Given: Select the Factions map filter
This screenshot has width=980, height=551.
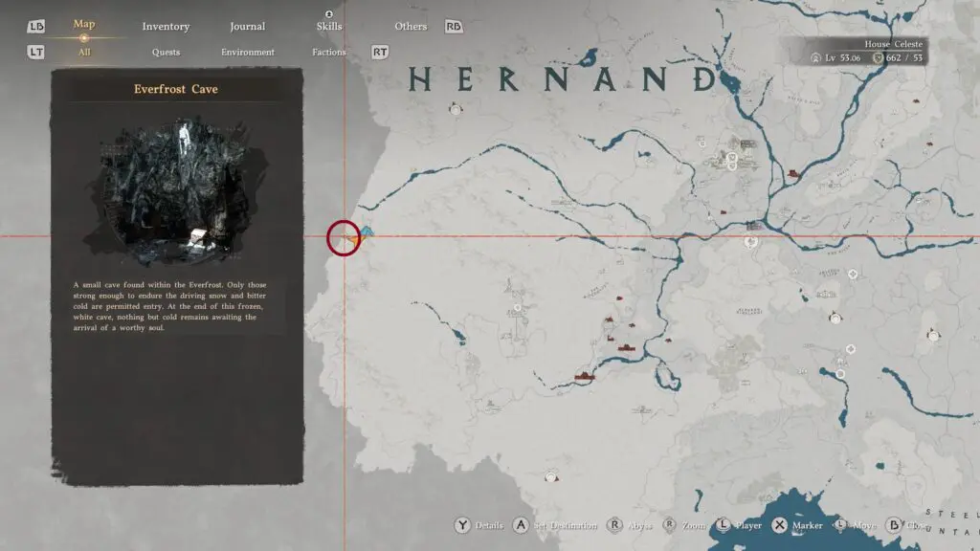Looking at the screenshot, I should (x=329, y=53).
